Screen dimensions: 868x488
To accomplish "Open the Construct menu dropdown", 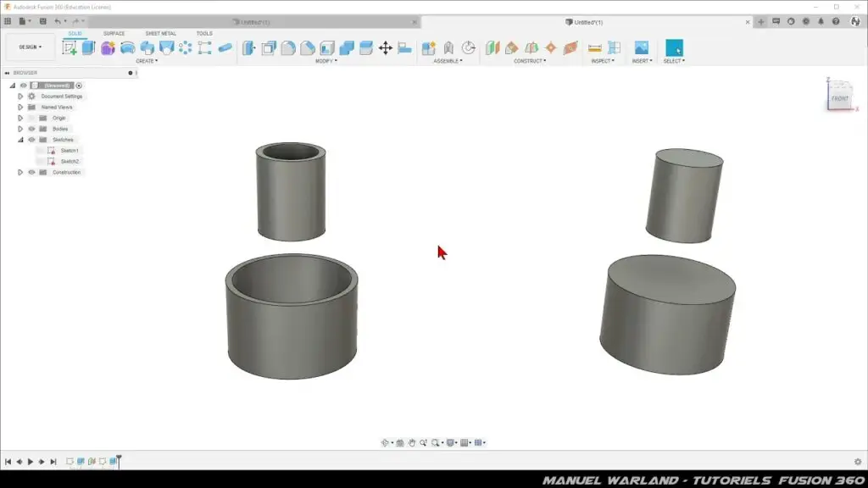I will (530, 61).
